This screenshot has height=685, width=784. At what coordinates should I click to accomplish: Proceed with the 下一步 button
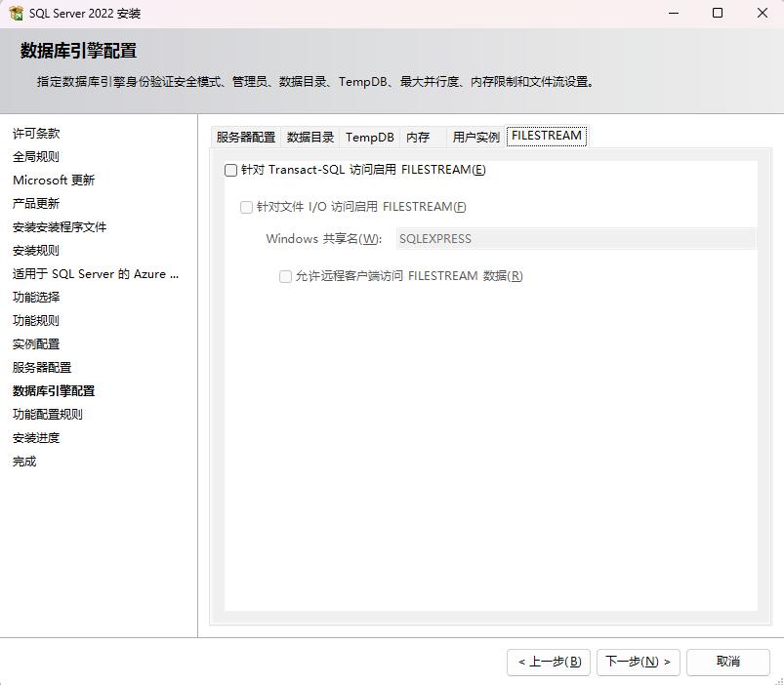[638, 662]
